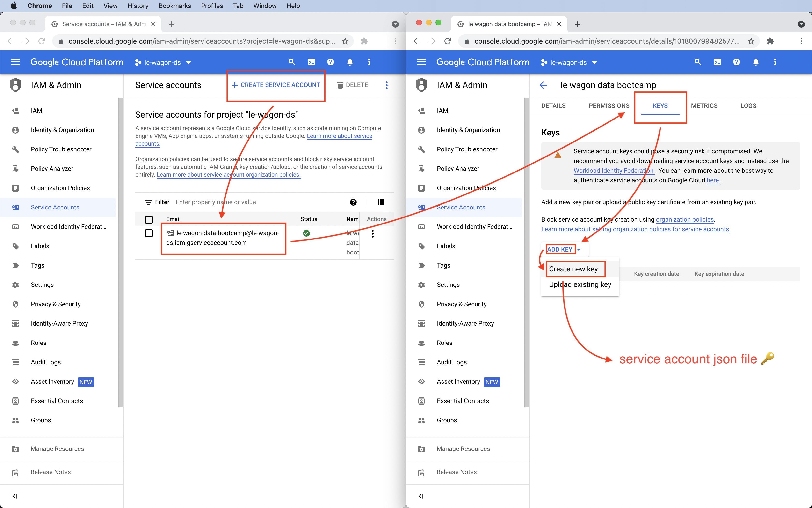Viewport: 812px width, 508px height.
Task: Click the DELETE button
Action: 353,85
